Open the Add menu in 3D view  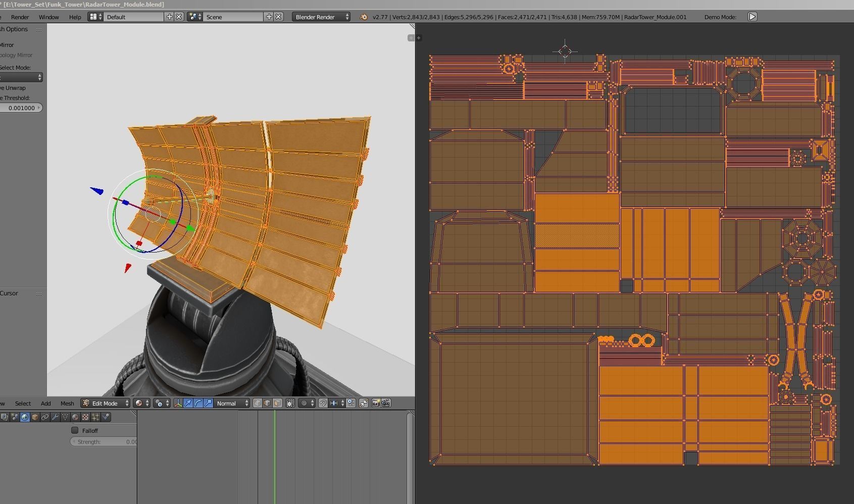click(x=45, y=404)
